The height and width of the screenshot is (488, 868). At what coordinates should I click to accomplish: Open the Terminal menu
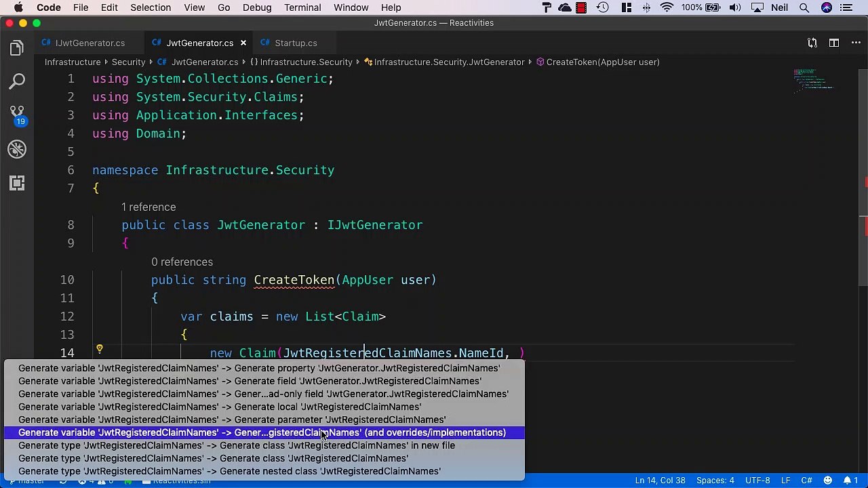(x=302, y=7)
